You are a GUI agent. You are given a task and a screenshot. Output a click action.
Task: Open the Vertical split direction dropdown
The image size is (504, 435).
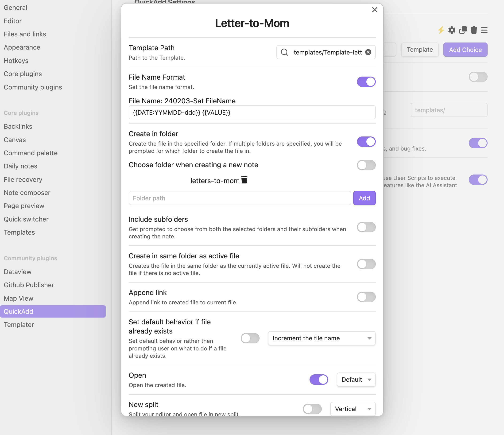(x=353, y=409)
